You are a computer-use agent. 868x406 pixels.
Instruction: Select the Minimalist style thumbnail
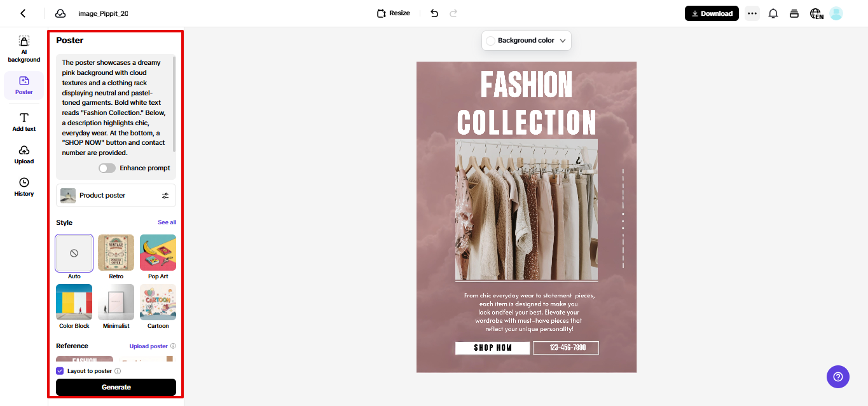pyautogui.click(x=116, y=302)
